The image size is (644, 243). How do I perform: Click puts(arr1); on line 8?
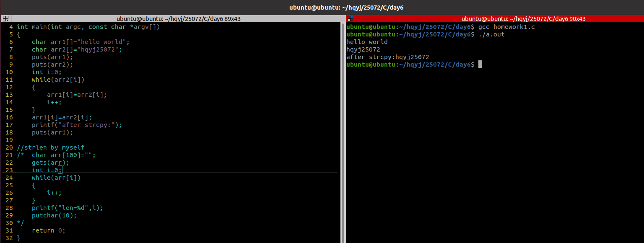(52, 57)
